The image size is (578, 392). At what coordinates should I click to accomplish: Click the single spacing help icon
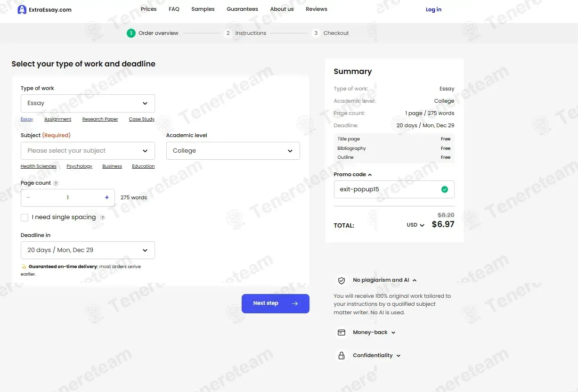click(x=103, y=218)
